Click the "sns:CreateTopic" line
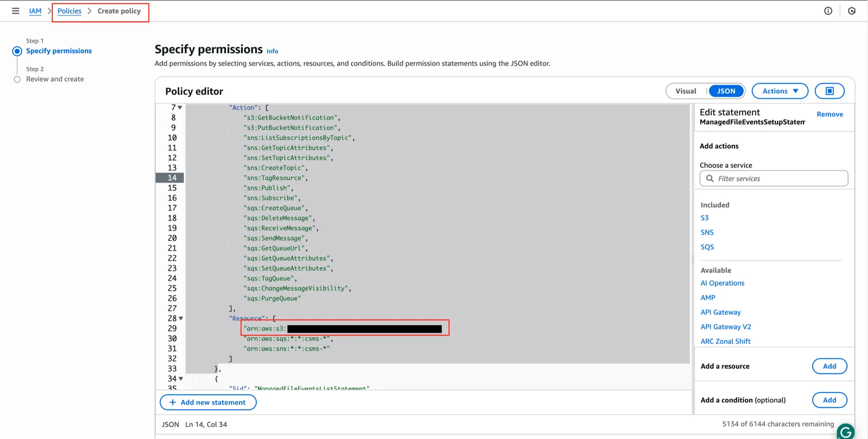The image size is (868, 439). [275, 168]
